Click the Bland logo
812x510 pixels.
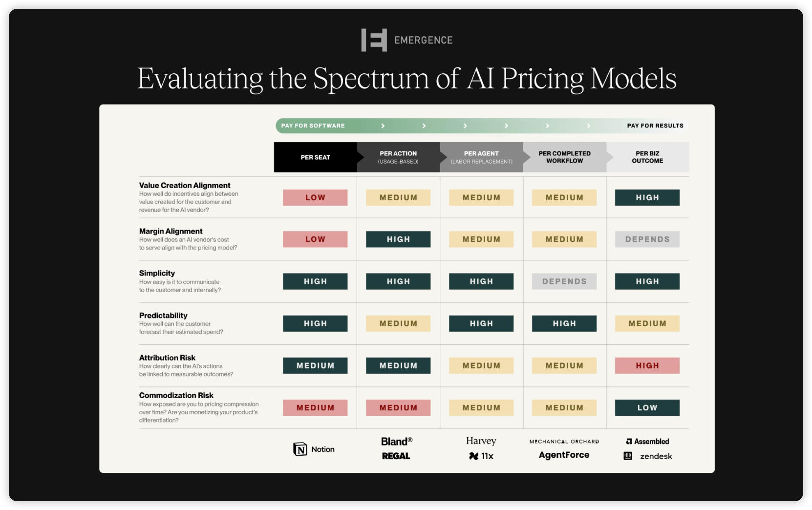pyautogui.click(x=397, y=441)
